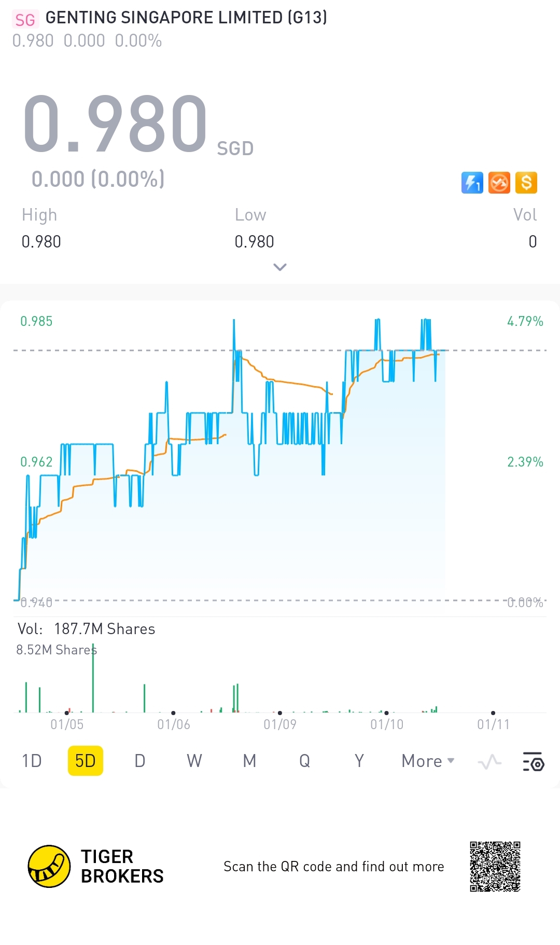
Task: Tap the blue lightning bolt icon
Action: click(x=472, y=183)
